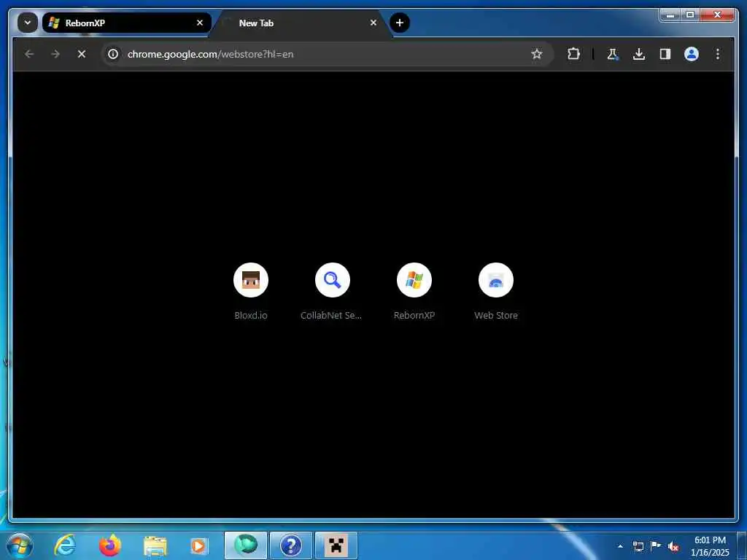Go forward to next page
747x560 pixels.
(x=55, y=54)
